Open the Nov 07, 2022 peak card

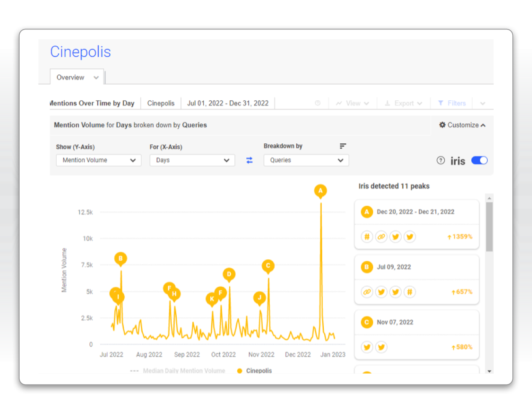pos(417,335)
